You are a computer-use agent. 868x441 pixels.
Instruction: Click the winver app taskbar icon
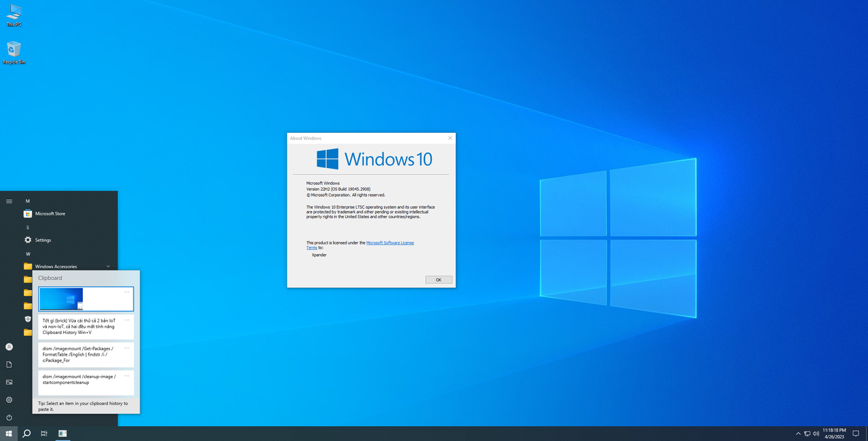pyautogui.click(x=62, y=434)
